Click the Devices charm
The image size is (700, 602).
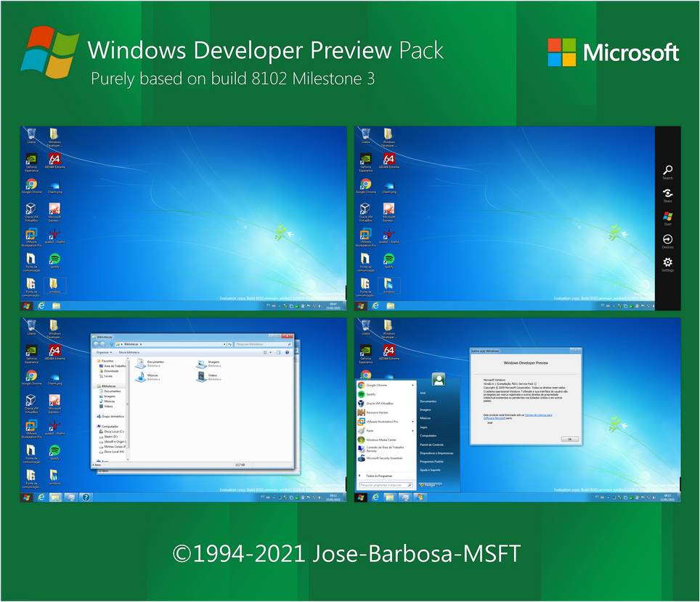click(667, 237)
